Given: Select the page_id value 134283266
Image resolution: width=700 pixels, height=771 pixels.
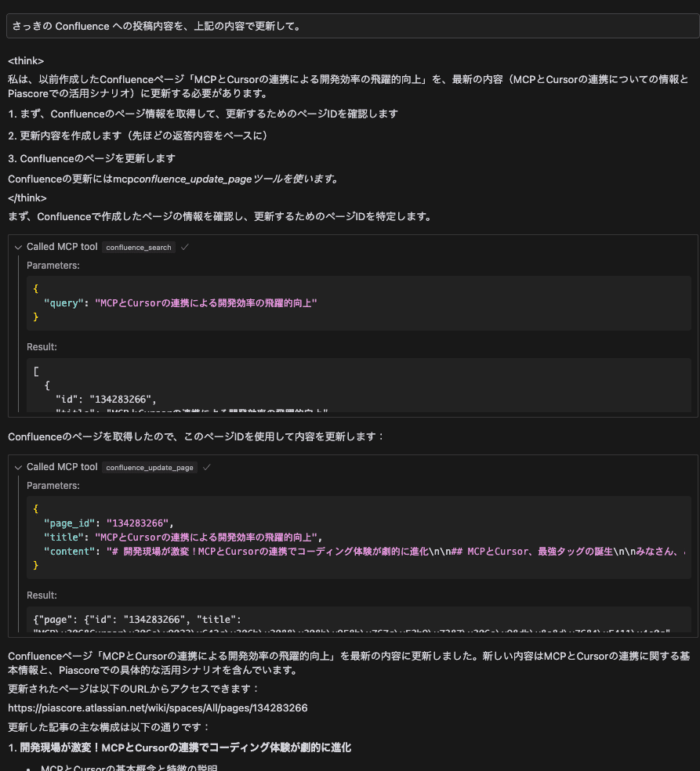Looking at the screenshot, I should (x=137, y=523).
